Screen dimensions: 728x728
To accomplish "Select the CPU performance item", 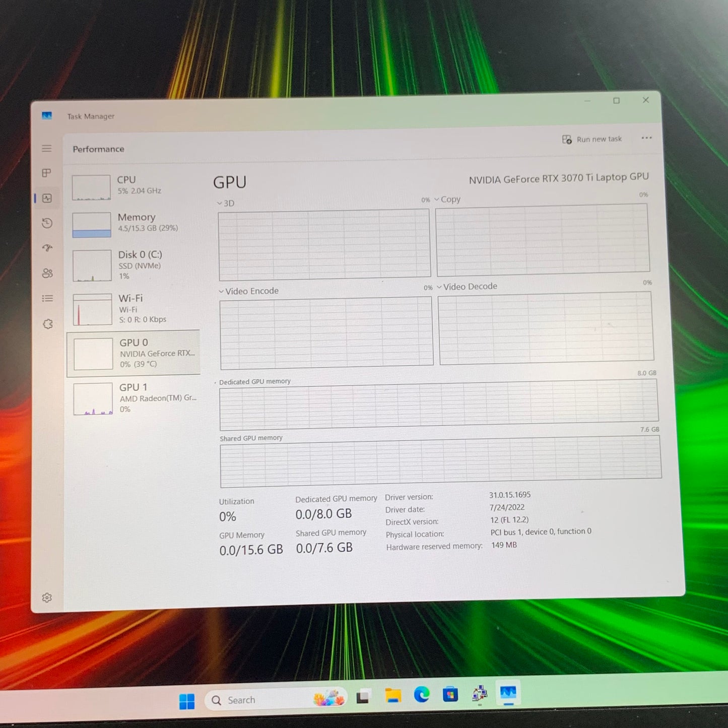I will [x=134, y=187].
